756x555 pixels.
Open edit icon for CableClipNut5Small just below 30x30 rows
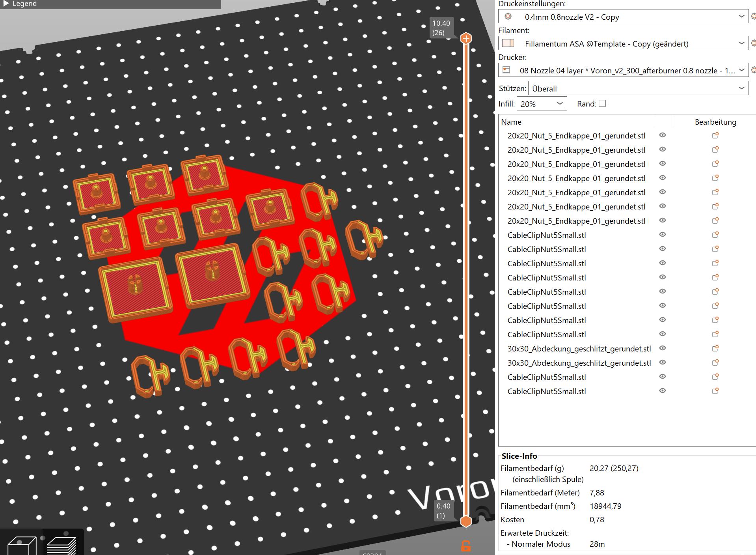pyautogui.click(x=715, y=377)
